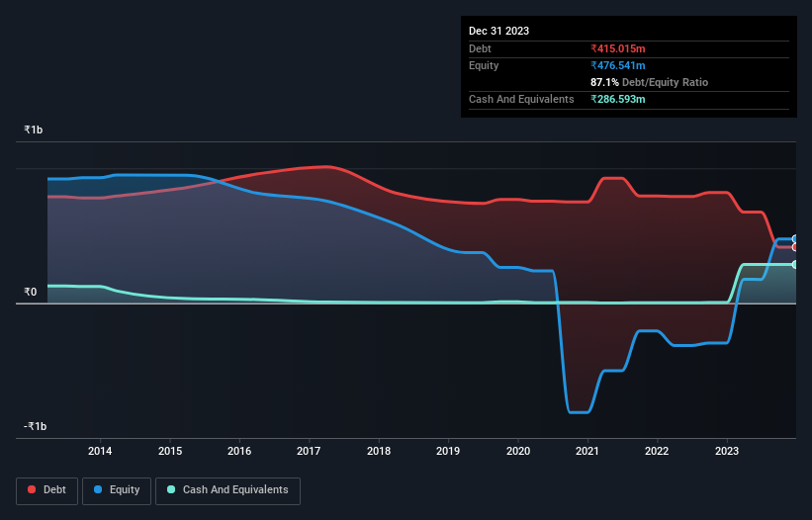Click the 2014 x-axis label

[x=100, y=451]
